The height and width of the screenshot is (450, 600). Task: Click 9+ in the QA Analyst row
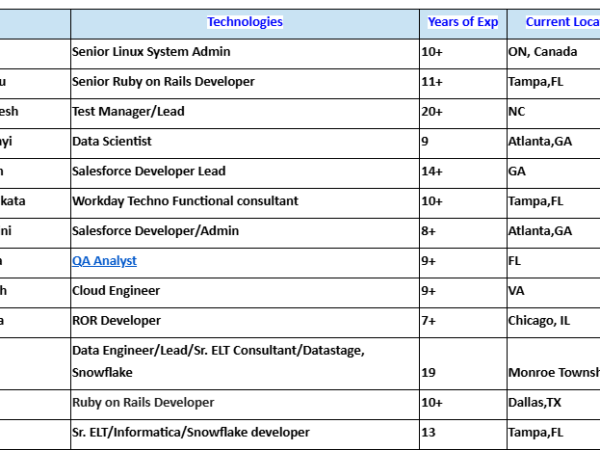[463, 263]
